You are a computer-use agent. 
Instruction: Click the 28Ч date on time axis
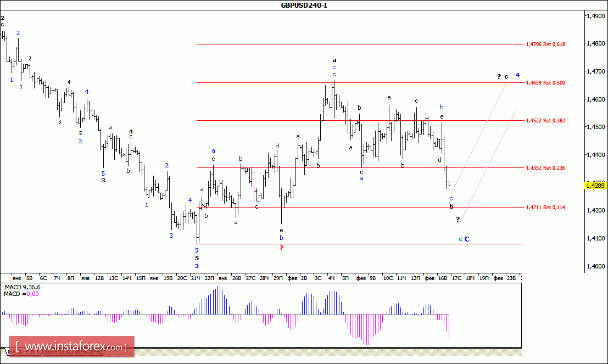point(264,278)
